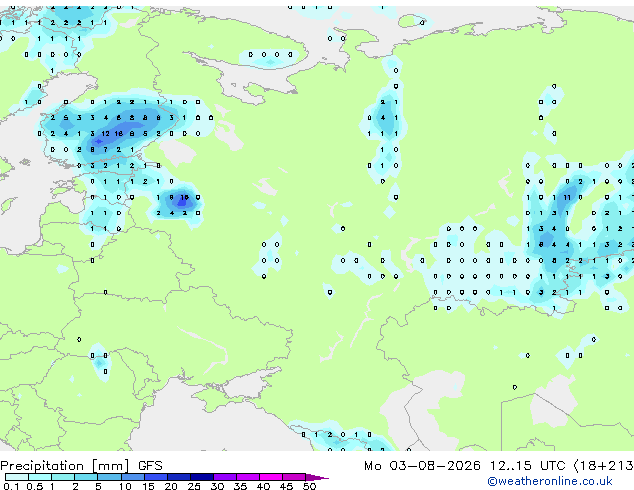Click the legend label '0.1'
Screen dimensions: 634x490
click(11, 486)
